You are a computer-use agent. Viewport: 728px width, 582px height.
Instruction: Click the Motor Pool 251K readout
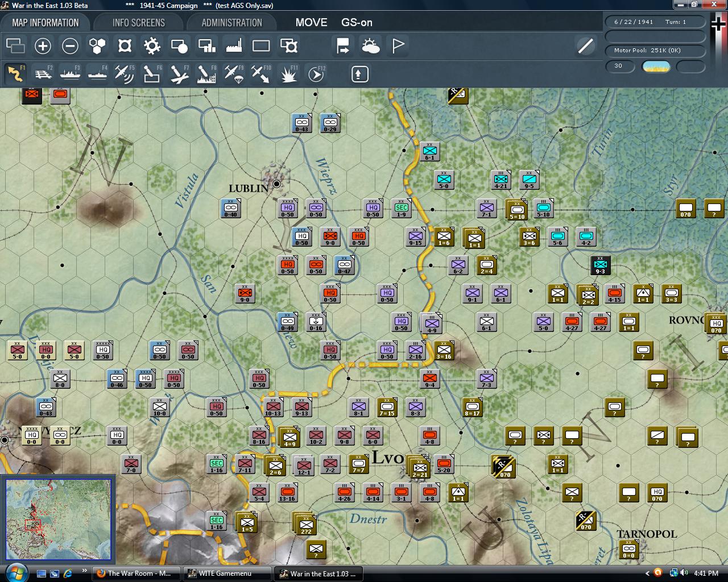pyautogui.click(x=655, y=51)
